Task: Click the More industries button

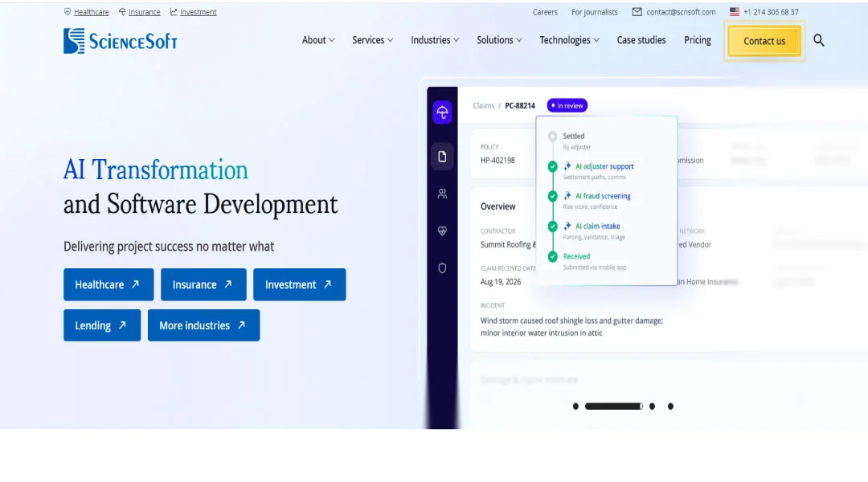Action: pos(203,325)
